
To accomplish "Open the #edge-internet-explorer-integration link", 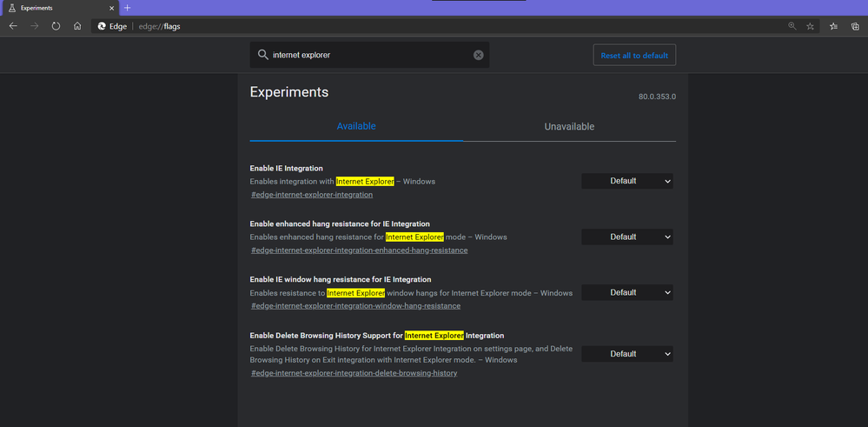I will [x=312, y=195].
